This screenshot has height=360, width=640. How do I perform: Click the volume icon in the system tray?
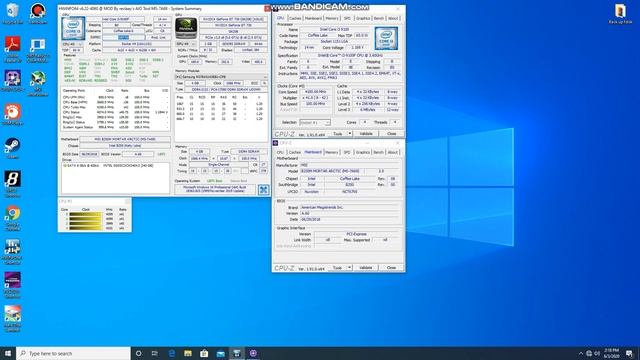pos(597,353)
